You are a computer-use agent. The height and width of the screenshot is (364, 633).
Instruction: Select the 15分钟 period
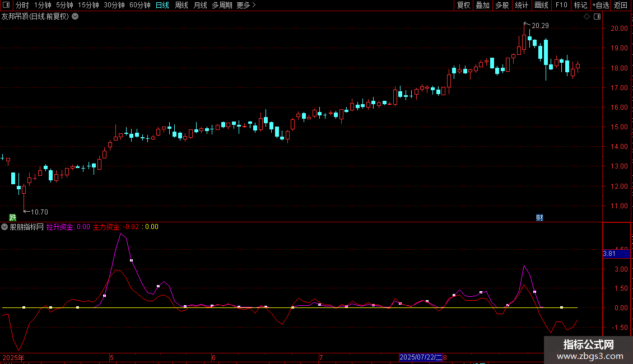[x=89, y=5]
